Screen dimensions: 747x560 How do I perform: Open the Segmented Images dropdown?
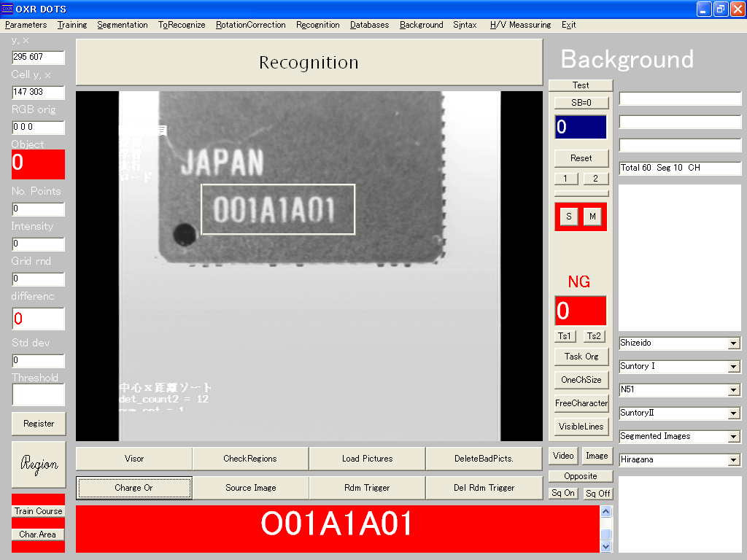[x=734, y=437]
